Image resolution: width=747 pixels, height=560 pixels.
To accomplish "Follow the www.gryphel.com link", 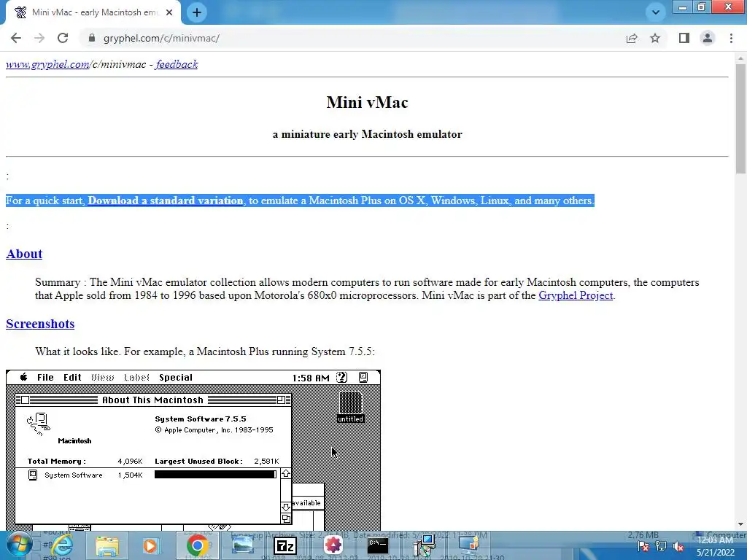I will click(x=47, y=64).
